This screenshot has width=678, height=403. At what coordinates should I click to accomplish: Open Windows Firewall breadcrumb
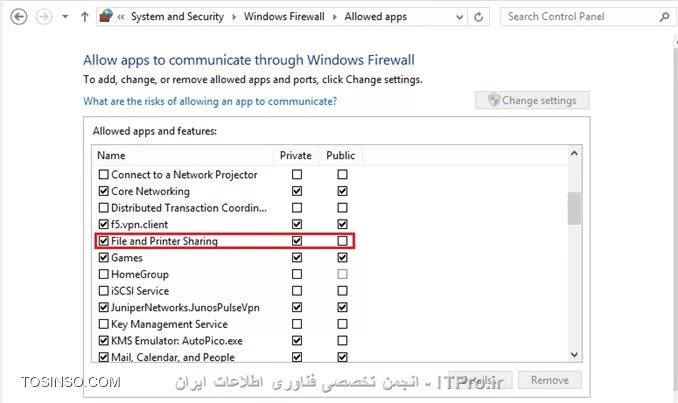pos(284,16)
